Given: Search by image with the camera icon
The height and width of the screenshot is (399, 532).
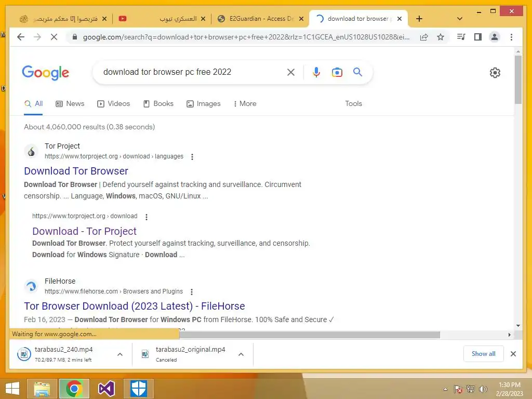Looking at the screenshot, I should pyautogui.click(x=337, y=72).
